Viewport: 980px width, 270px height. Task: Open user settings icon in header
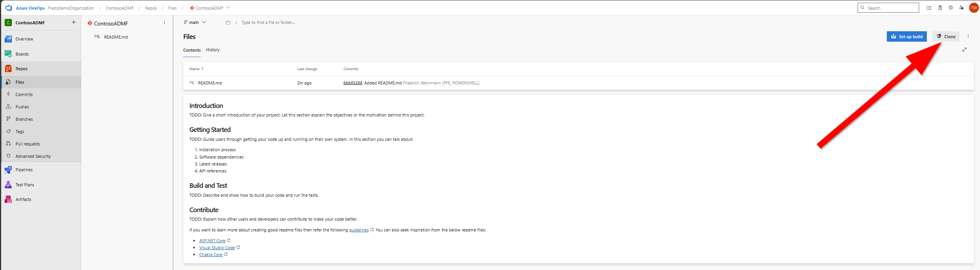(x=962, y=8)
